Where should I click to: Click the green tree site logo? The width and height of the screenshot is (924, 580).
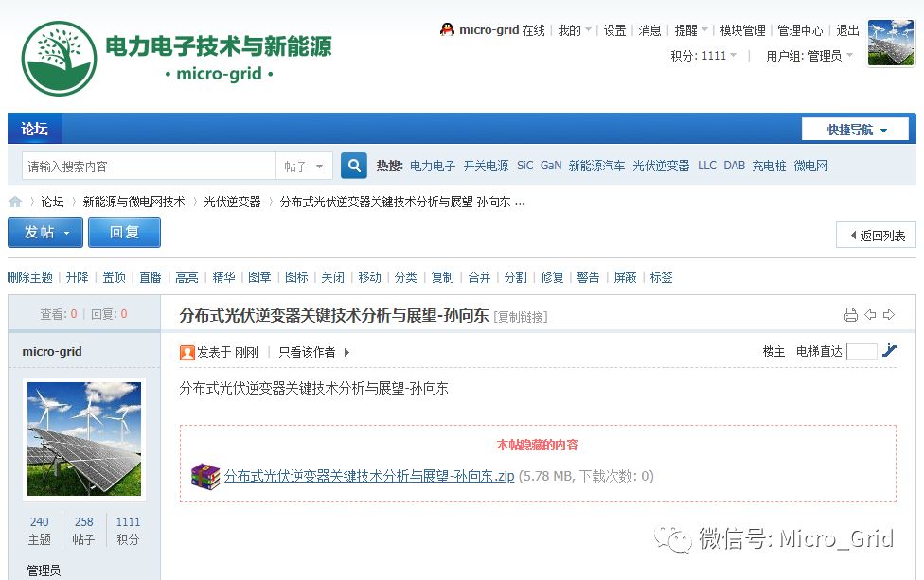[x=59, y=55]
